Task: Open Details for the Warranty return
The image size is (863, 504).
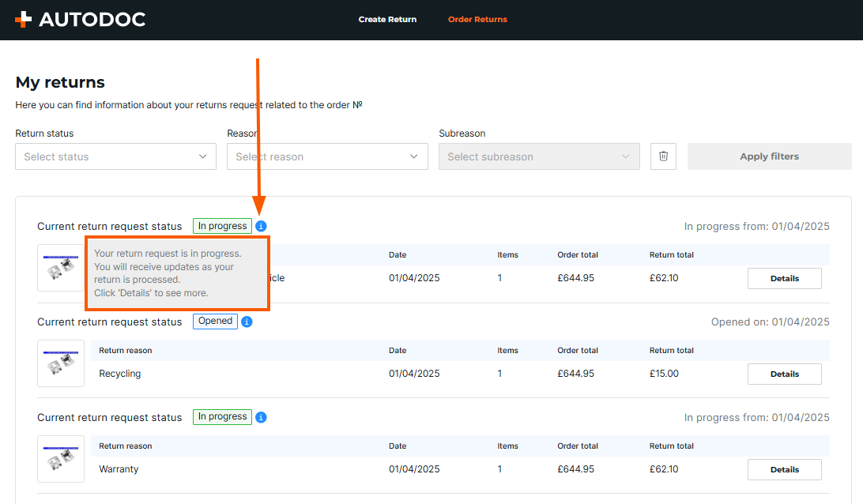Action: (x=784, y=470)
